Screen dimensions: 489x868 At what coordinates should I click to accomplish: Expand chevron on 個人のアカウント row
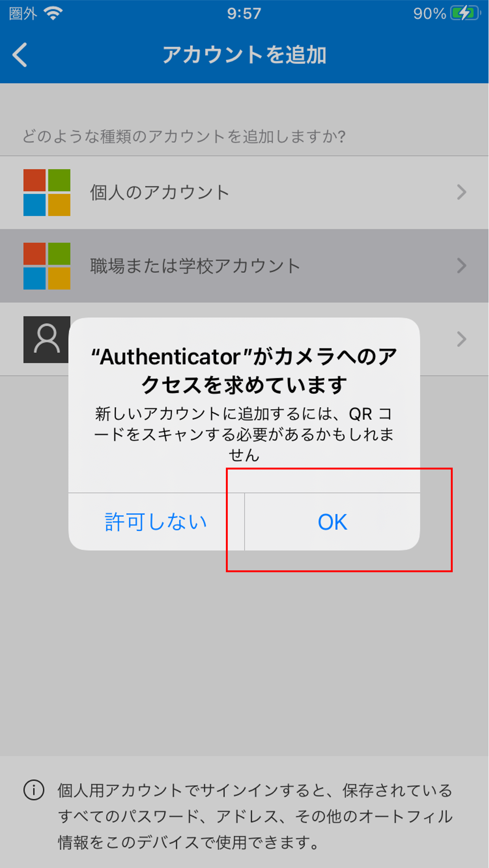[x=461, y=192]
